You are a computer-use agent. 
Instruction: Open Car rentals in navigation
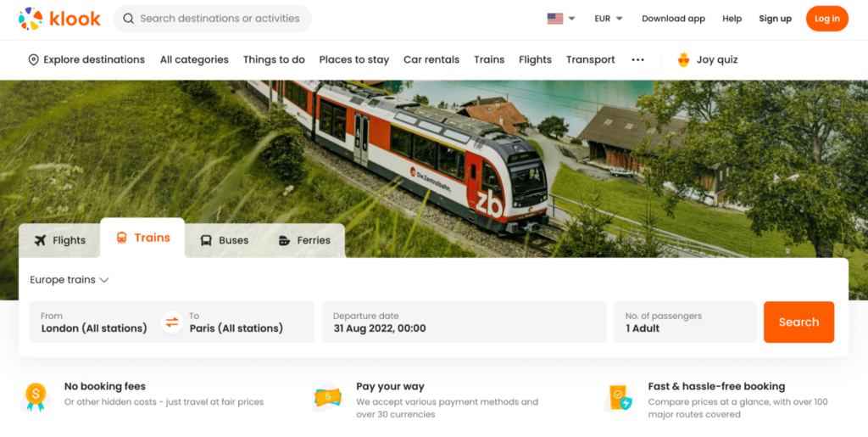[431, 60]
